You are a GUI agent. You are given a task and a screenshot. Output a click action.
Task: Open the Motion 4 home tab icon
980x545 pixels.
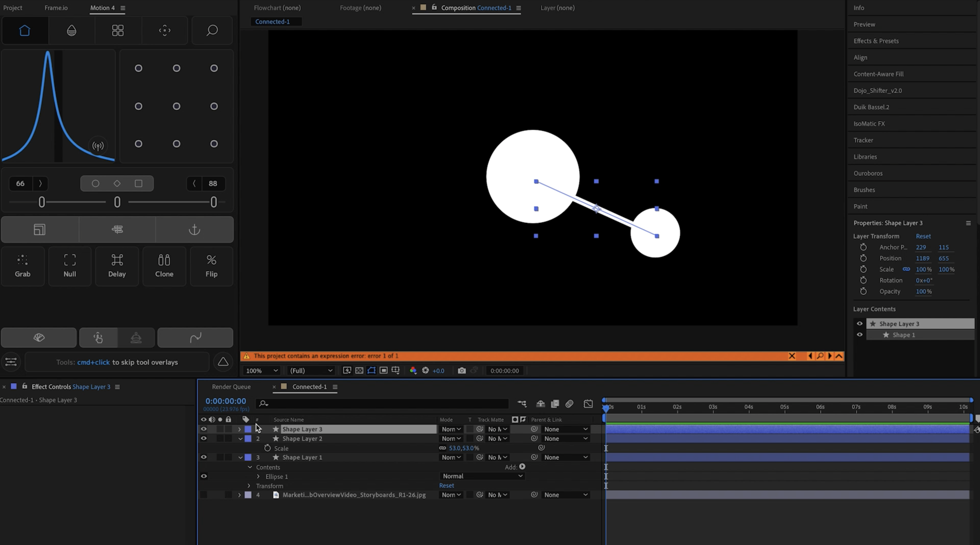click(x=25, y=30)
